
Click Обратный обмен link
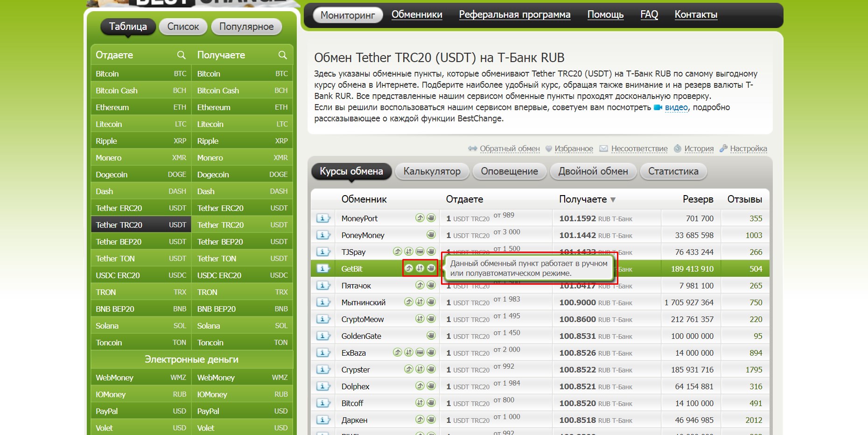click(510, 148)
